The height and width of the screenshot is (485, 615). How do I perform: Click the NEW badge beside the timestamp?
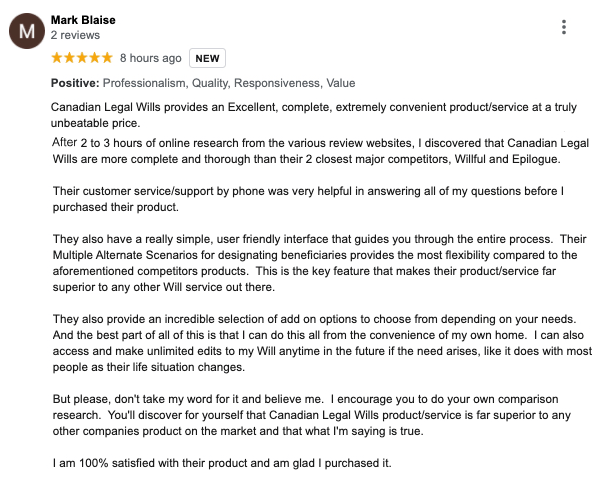click(207, 58)
